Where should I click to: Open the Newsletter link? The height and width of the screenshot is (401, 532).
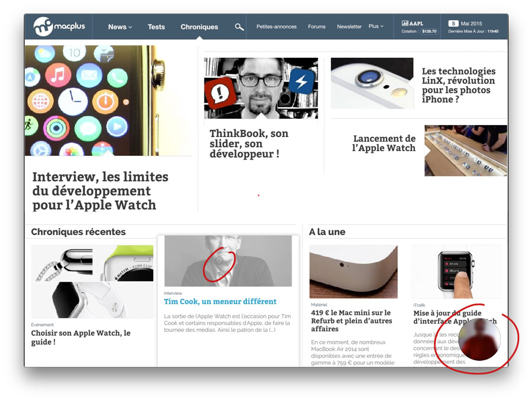click(x=349, y=27)
